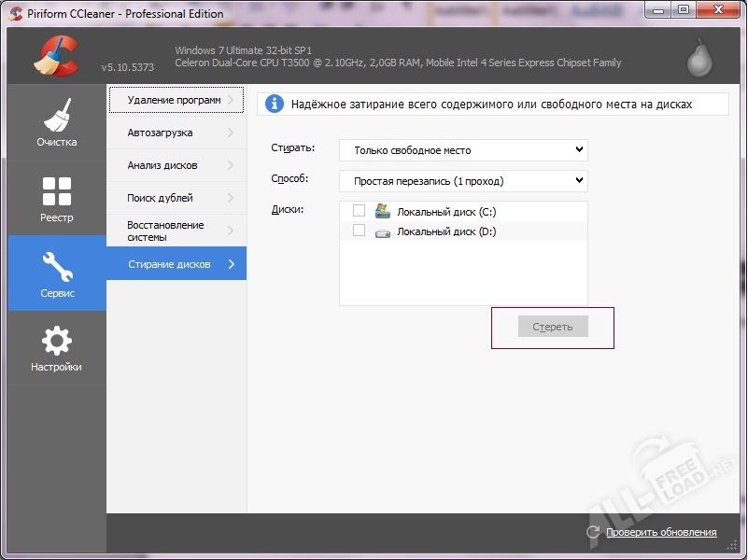
Task: Tick the Локальный диск (C:) checkbox
Action: pyautogui.click(x=359, y=210)
